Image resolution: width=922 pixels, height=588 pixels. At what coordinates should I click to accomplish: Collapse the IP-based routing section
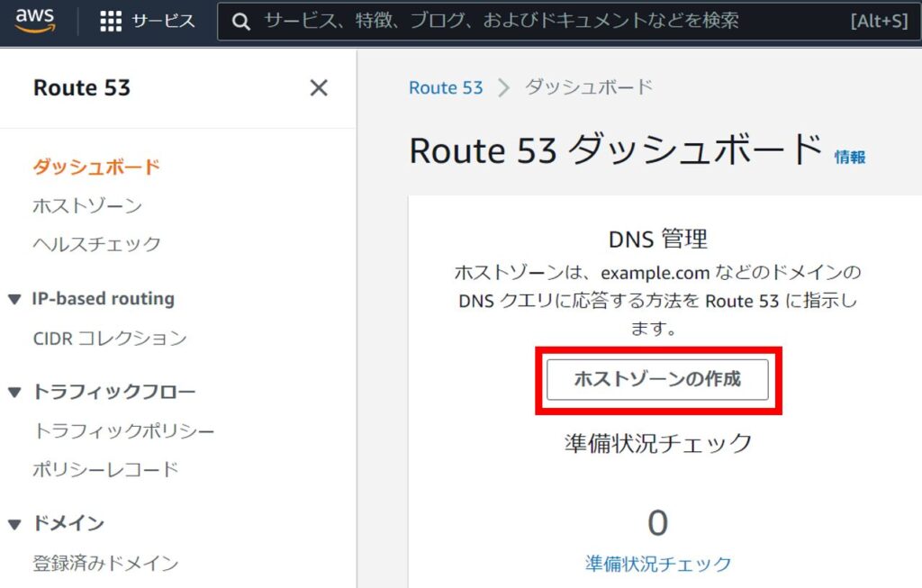point(14,299)
